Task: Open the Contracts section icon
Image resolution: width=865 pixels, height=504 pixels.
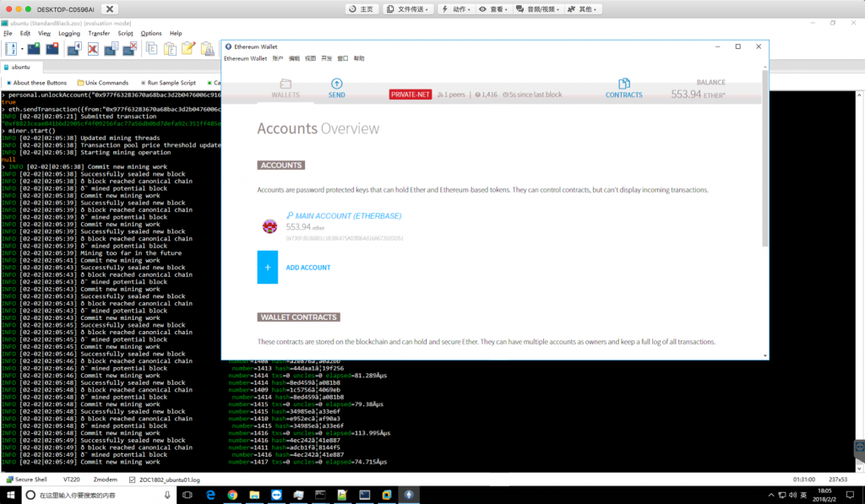Action: pos(624,84)
